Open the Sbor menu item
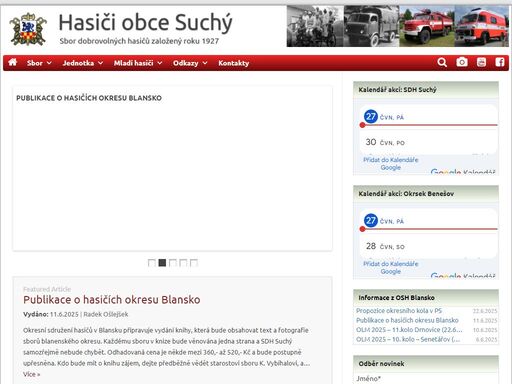512x384 pixels. click(35, 63)
